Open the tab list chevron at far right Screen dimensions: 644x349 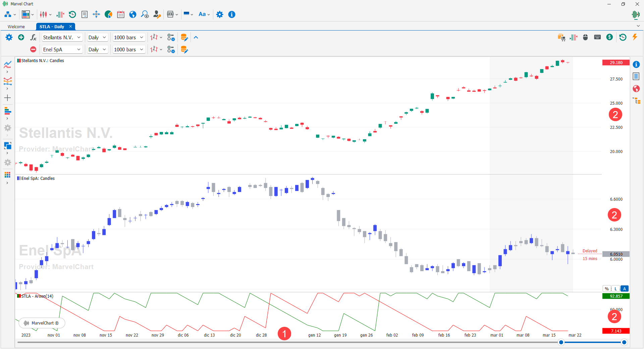pyautogui.click(x=638, y=26)
